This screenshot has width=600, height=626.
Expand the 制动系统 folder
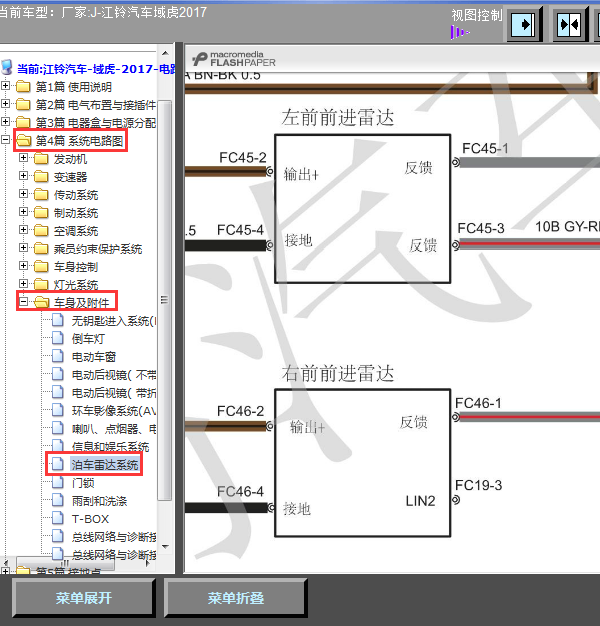[x=24, y=212]
